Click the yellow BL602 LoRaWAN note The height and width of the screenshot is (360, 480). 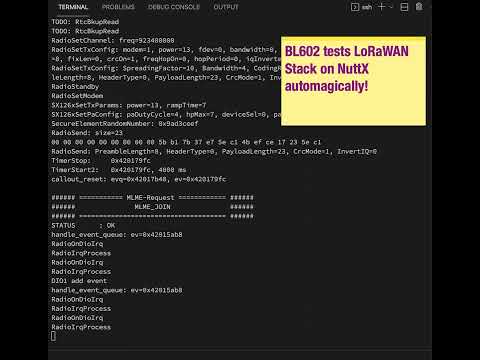(353, 81)
